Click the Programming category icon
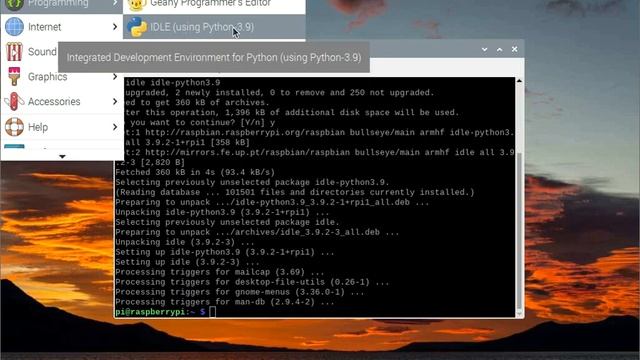This screenshot has height=360, width=640. click(x=14, y=4)
